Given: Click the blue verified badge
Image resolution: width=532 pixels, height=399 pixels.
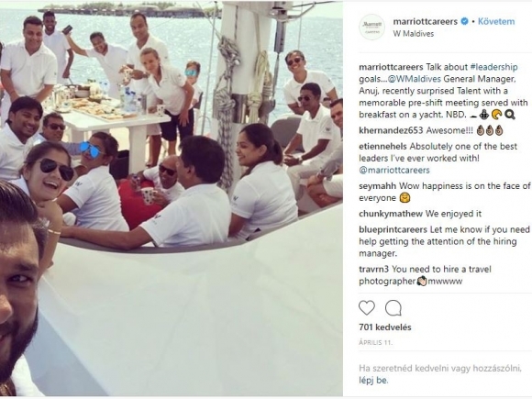Looking at the screenshot, I should 465,21.
